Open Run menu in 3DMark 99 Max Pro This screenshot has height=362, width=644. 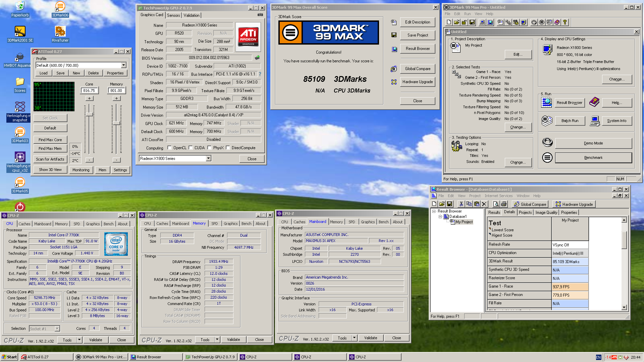coord(467,14)
